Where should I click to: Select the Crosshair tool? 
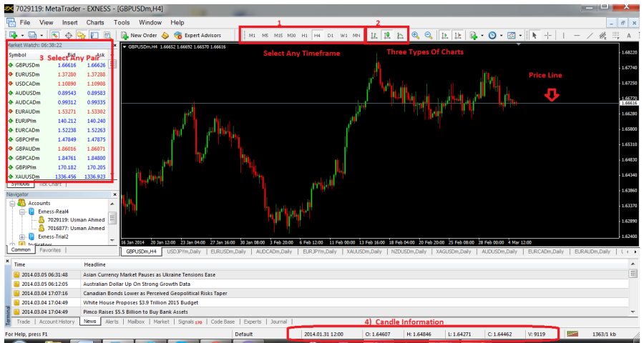click(547, 36)
